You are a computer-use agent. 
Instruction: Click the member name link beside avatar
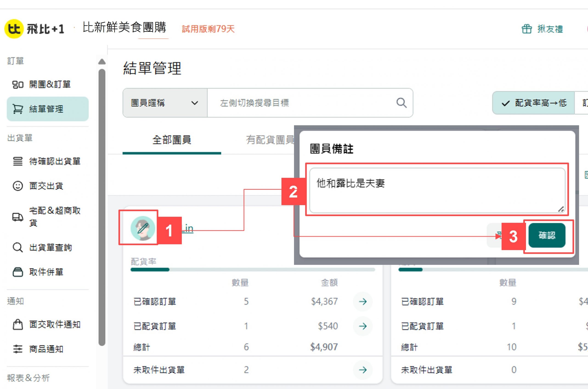(x=189, y=229)
